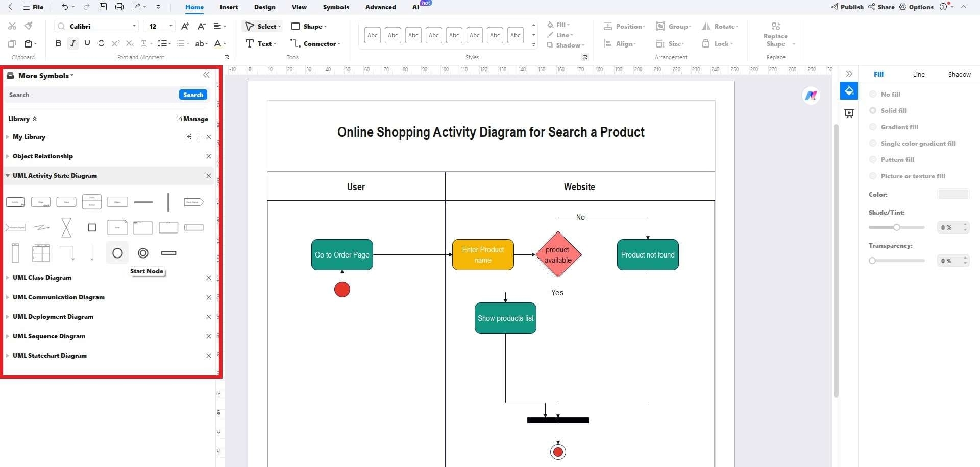Screen dimensions: 980x467
Task: Click the Bold formatting icon
Action: pyautogui.click(x=58, y=43)
